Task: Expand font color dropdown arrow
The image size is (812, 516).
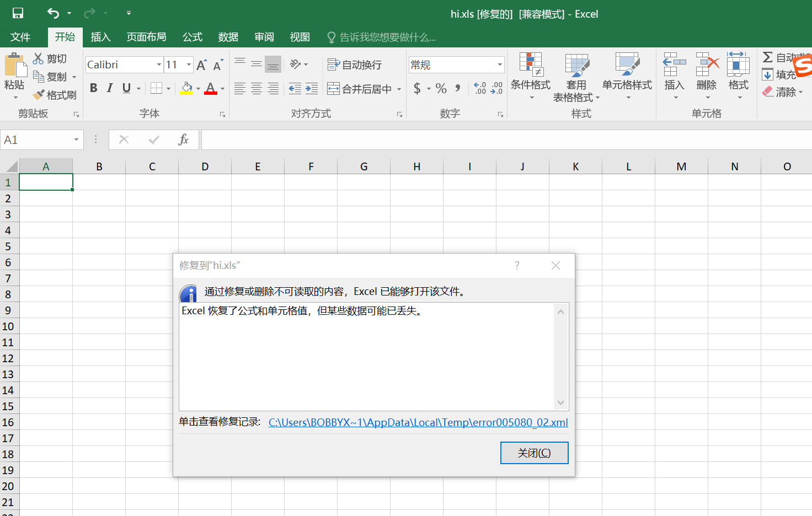Action: pos(222,89)
